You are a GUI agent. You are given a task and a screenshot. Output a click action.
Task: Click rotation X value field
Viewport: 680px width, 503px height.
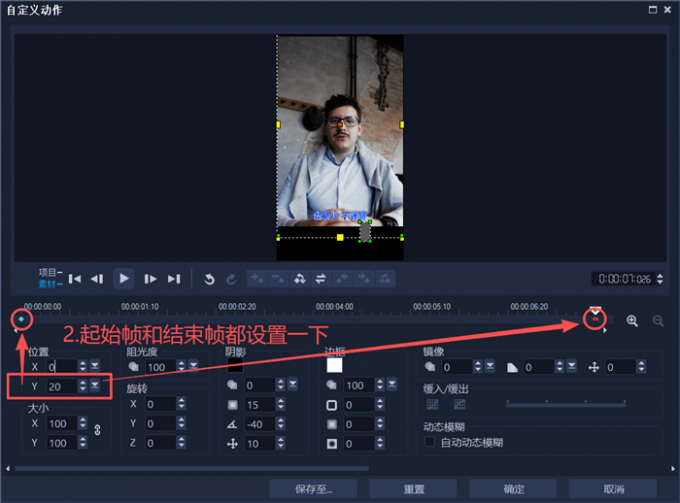click(160, 404)
